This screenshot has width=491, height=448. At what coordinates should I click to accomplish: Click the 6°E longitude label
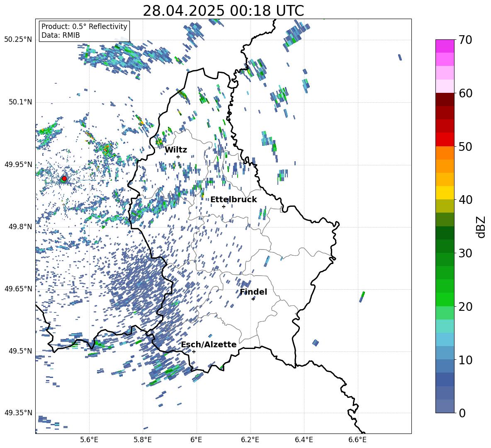click(x=196, y=440)
